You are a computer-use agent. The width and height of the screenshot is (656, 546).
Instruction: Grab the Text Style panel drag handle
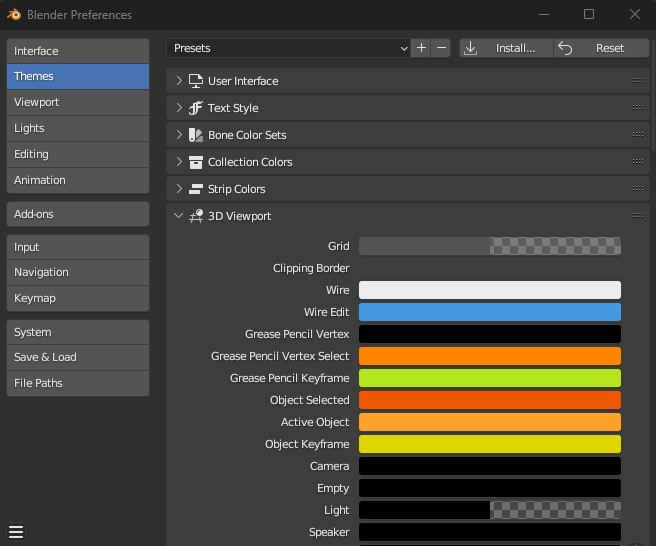pyautogui.click(x=638, y=108)
